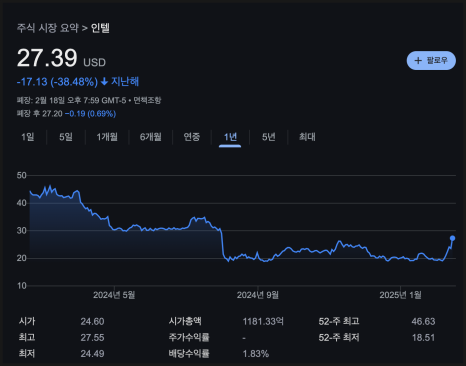Click the plus icon on Follow button

(418, 60)
